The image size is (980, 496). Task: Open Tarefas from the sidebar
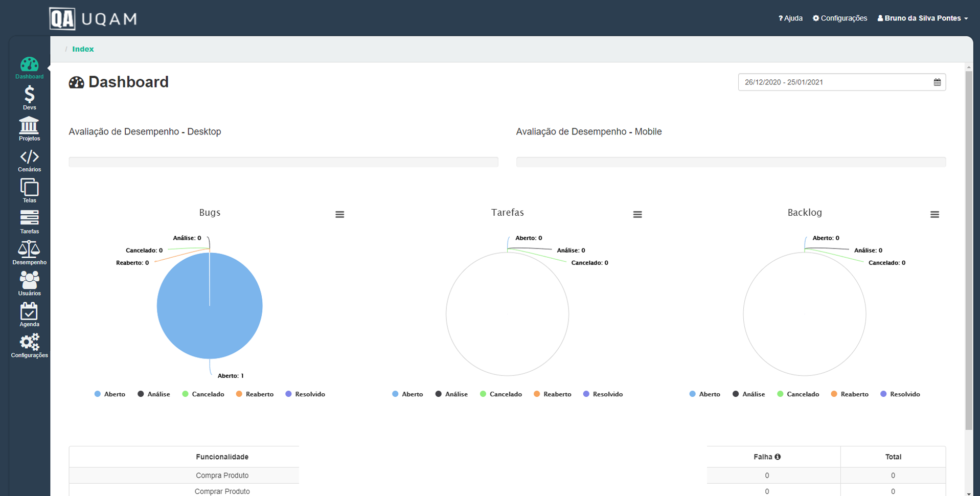point(29,221)
